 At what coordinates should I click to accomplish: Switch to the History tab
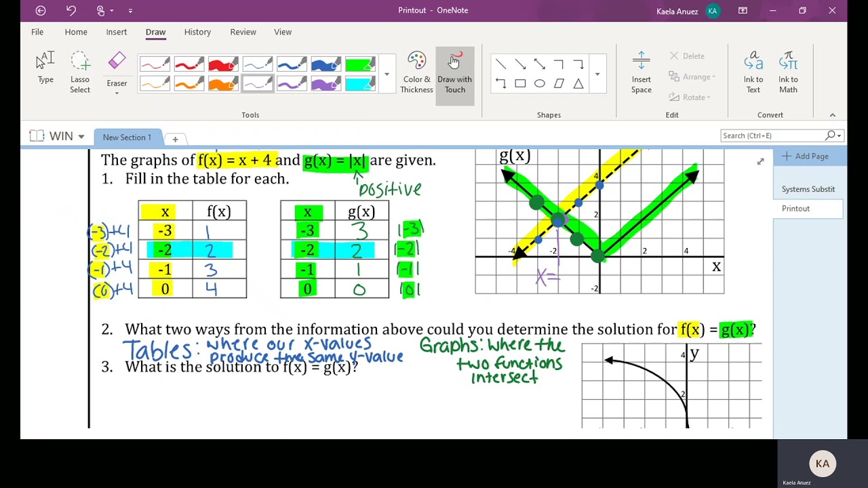[x=197, y=32]
